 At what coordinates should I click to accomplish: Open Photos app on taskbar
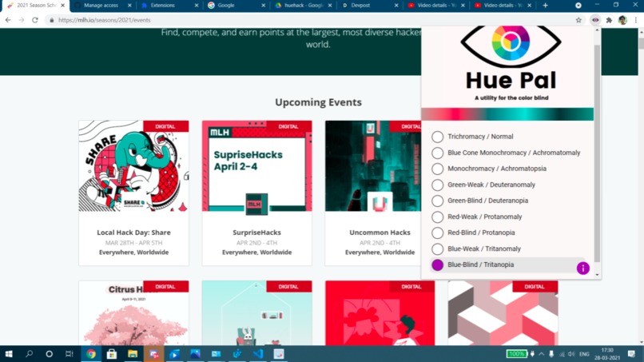tap(195, 354)
